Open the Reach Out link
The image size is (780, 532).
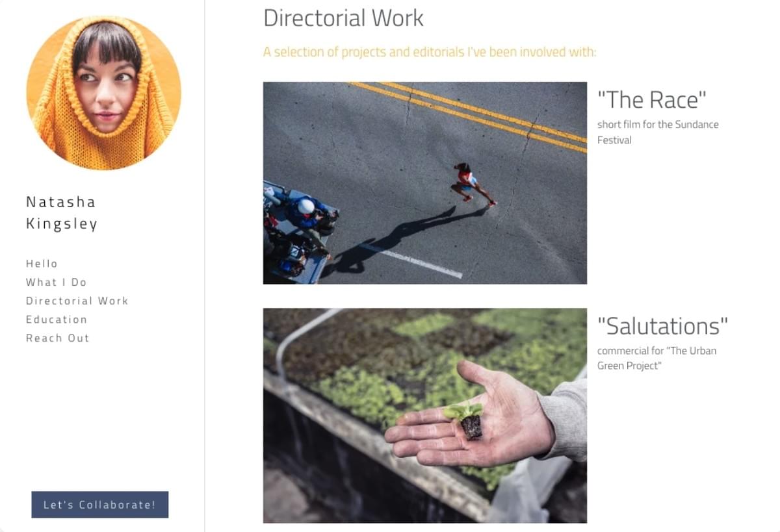pos(57,338)
